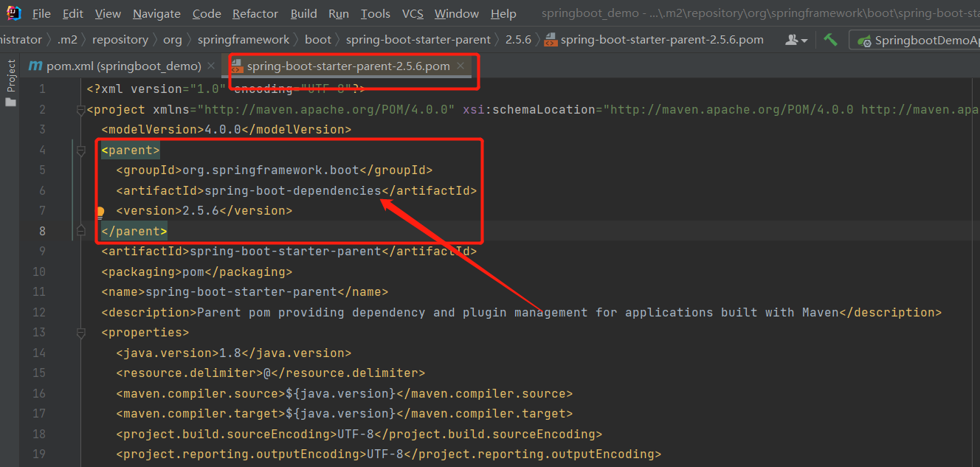Click the boot breadcrumb
This screenshot has height=467, width=980.
point(318,40)
